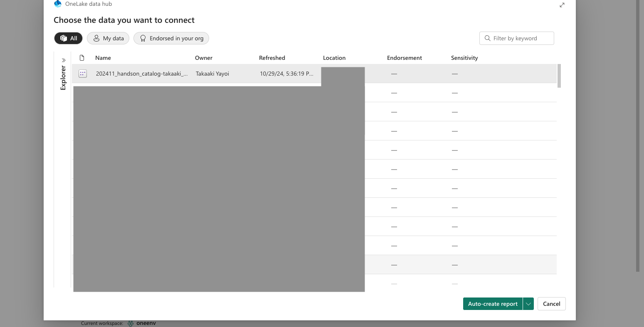Click the My data person icon
The height and width of the screenshot is (327, 644).
point(96,38)
